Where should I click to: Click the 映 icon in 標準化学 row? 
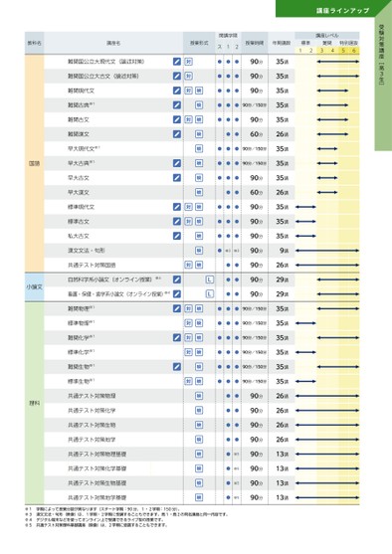pos(199,352)
